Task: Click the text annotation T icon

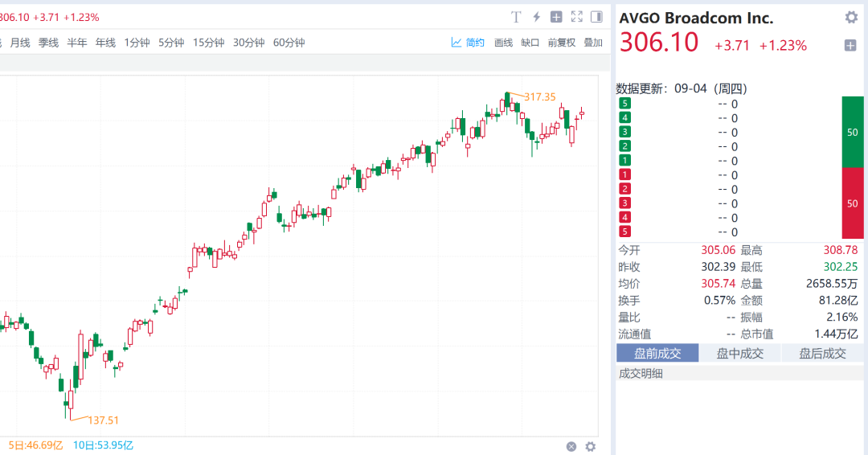Action: (517, 17)
